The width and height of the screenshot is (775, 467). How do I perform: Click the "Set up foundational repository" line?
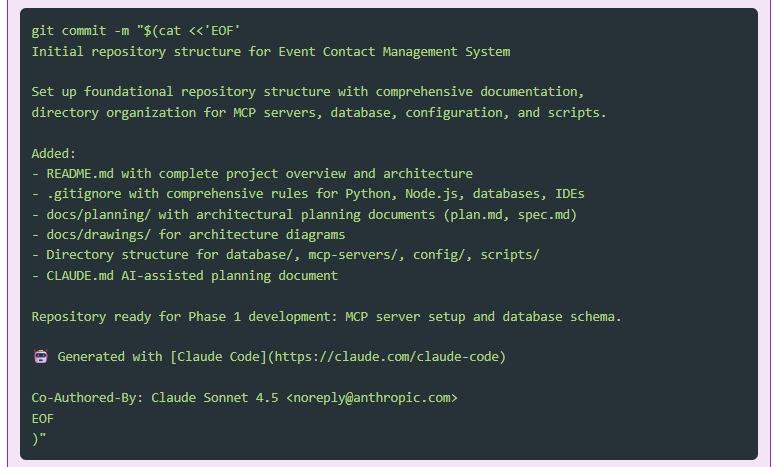pyautogui.click(x=304, y=92)
